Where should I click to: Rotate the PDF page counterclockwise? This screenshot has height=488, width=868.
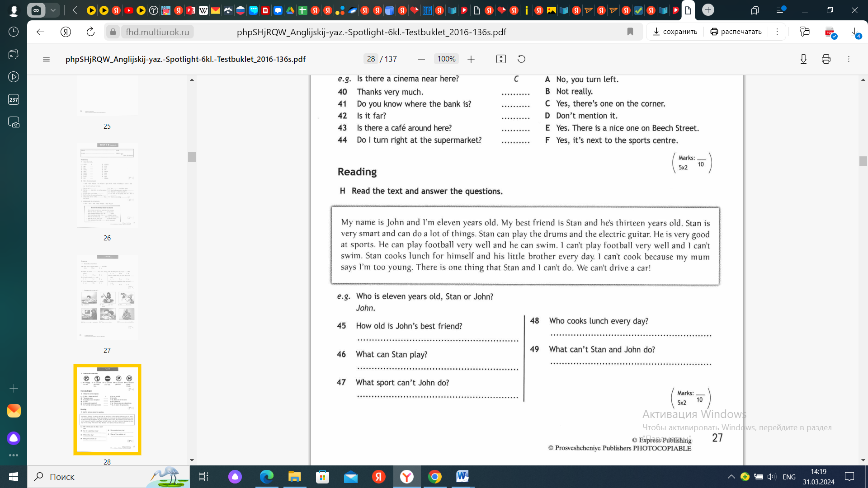pyautogui.click(x=521, y=59)
